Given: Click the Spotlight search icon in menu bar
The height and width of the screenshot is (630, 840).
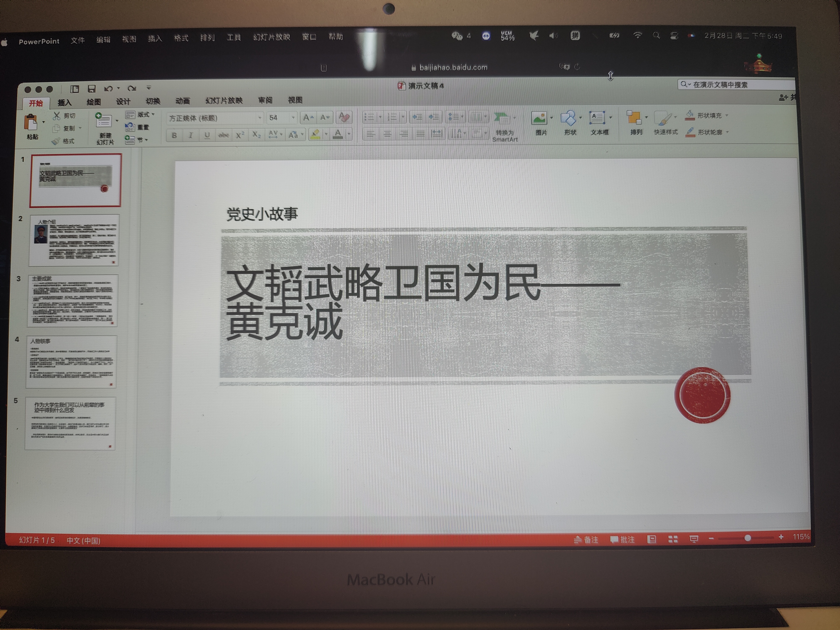Looking at the screenshot, I should click(x=656, y=36).
